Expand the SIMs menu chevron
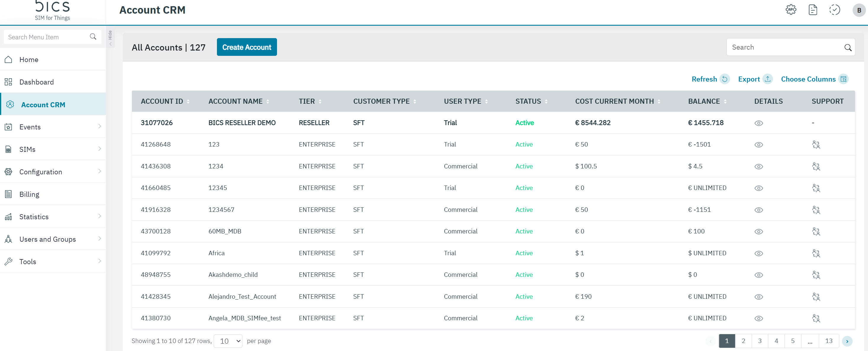The height and width of the screenshot is (351, 868). click(99, 149)
